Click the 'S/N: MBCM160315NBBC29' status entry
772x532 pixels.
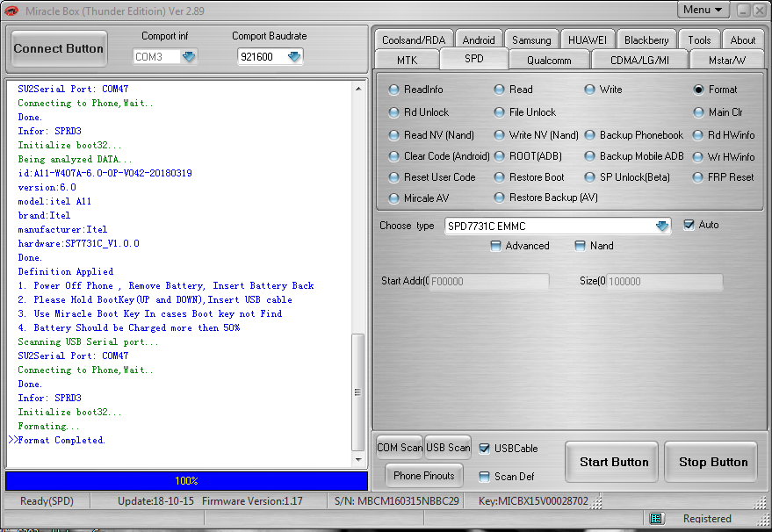point(396,501)
